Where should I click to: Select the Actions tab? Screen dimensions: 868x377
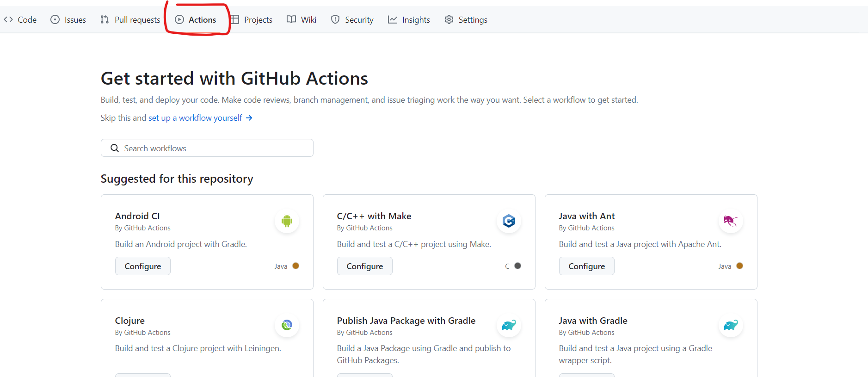pyautogui.click(x=196, y=20)
